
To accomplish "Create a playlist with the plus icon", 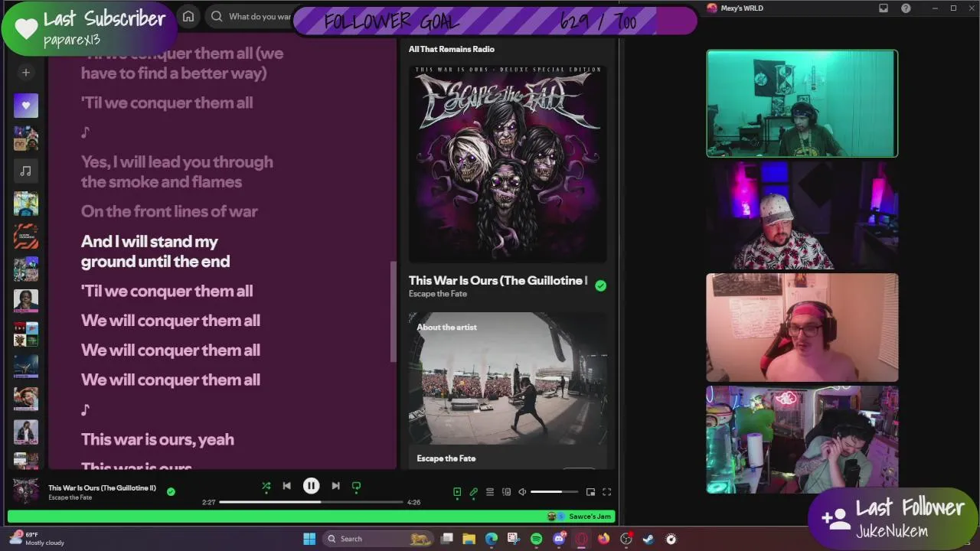I will click(x=25, y=73).
